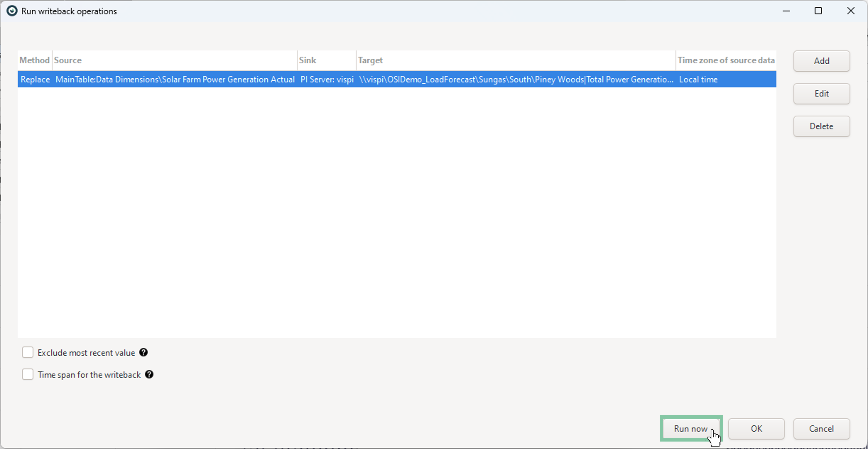Viewport: 868px width, 450px height.
Task: Sort by the Method column header
Action: tap(34, 60)
